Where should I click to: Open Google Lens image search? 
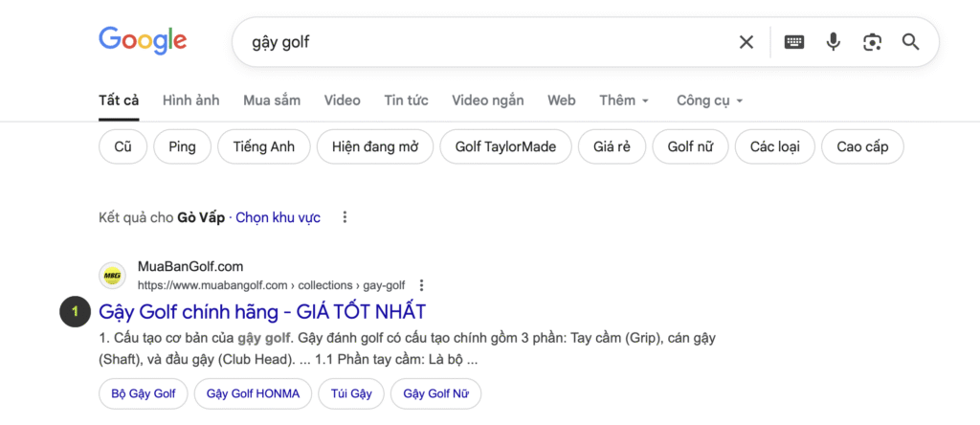872,42
